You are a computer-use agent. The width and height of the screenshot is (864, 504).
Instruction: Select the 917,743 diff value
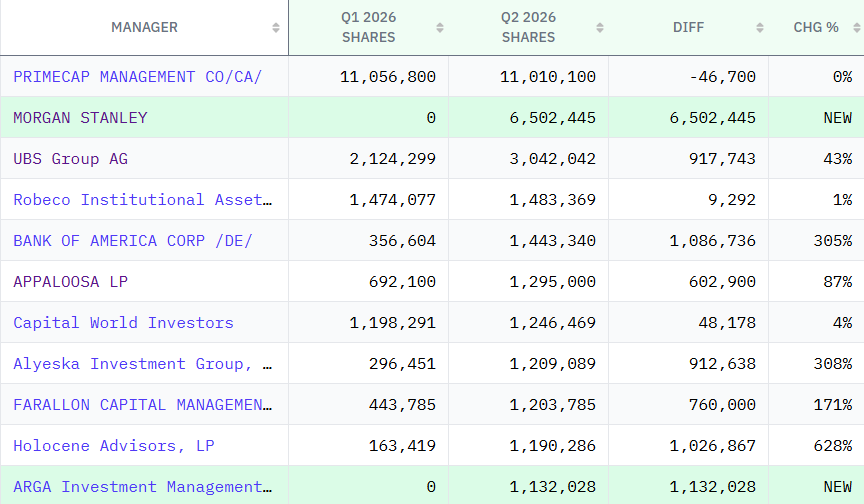(722, 159)
